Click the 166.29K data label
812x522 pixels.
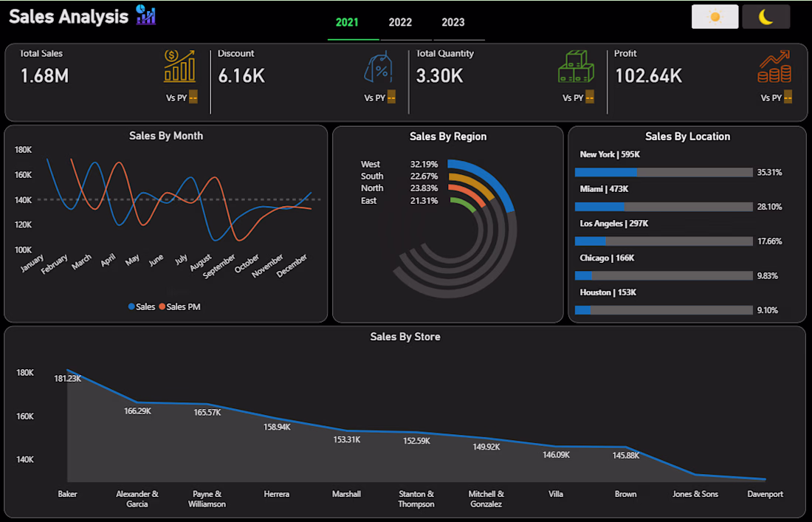click(x=138, y=411)
